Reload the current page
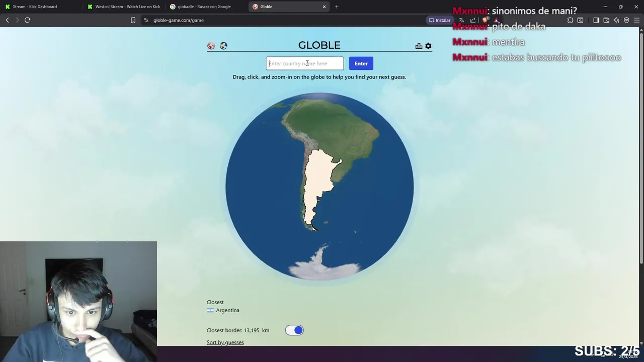 tap(28, 20)
